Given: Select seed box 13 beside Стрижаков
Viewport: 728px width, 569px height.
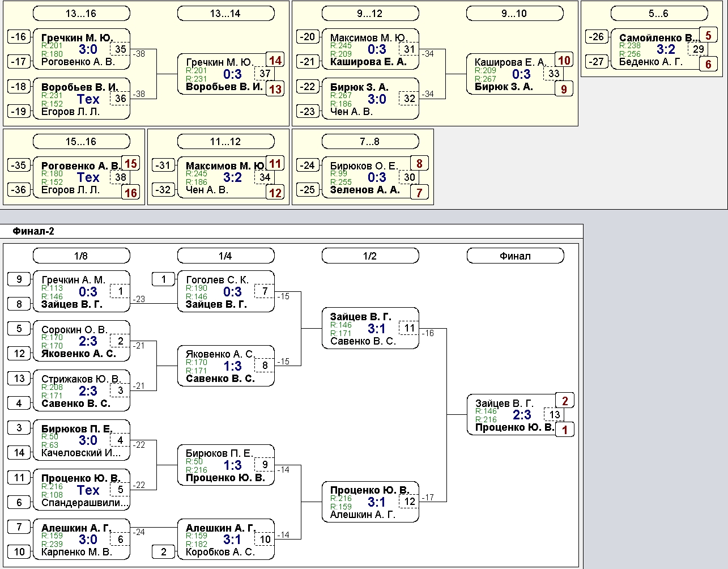Looking at the screenshot, I should coord(19,378).
